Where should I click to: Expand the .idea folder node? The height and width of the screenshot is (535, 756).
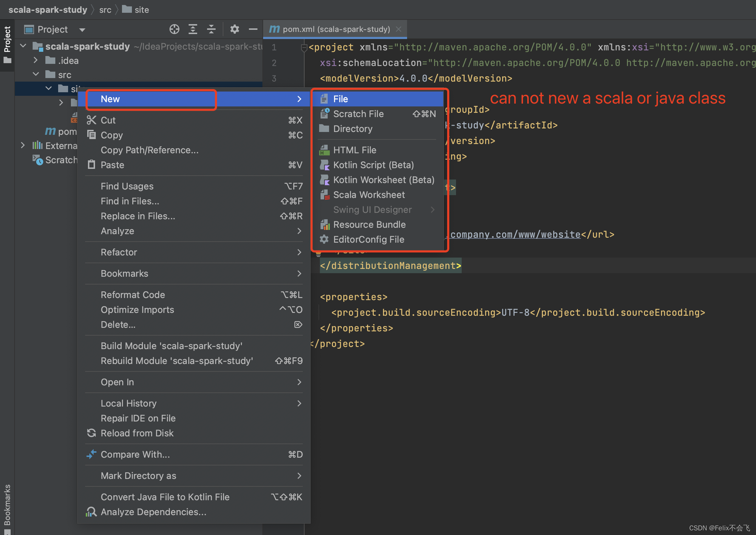tap(35, 60)
